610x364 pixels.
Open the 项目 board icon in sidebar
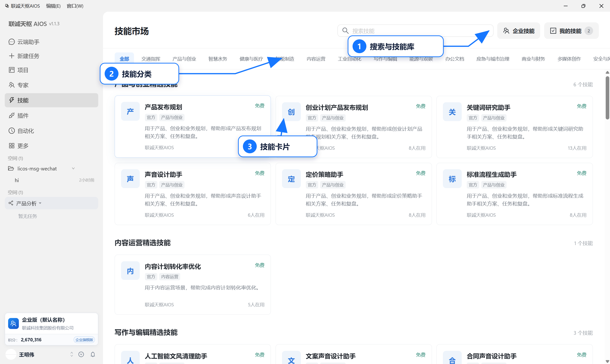pyautogui.click(x=11, y=70)
